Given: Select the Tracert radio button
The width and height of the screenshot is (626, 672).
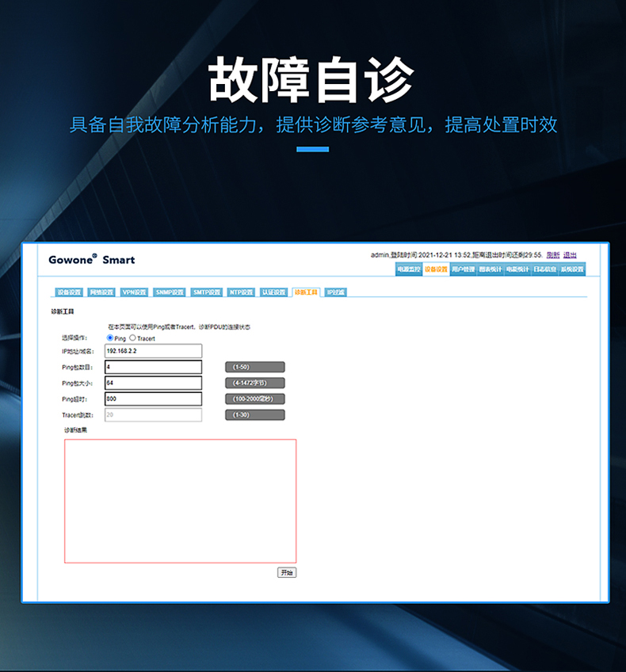Looking at the screenshot, I should click(x=132, y=338).
